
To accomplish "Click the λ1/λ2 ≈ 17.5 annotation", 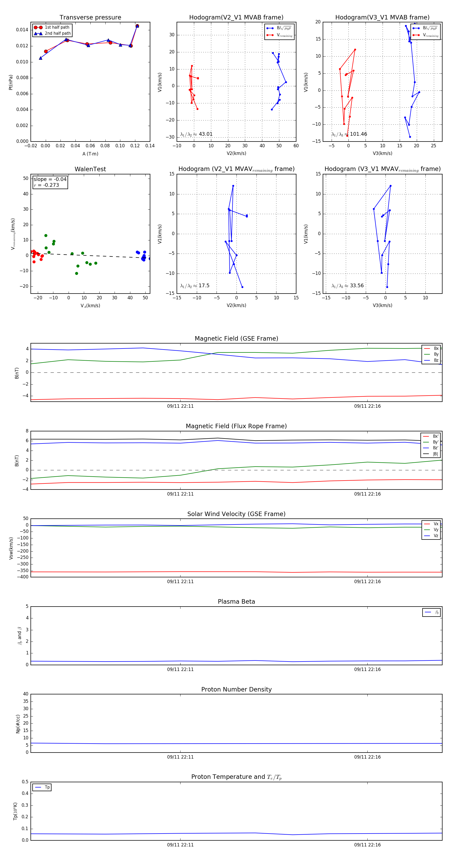I will click(194, 286).
